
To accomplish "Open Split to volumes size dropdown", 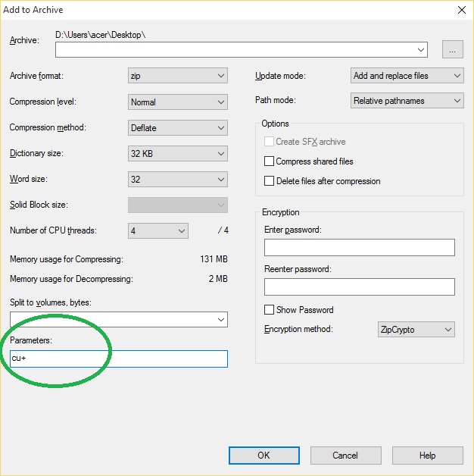I will [x=118, y=320].
